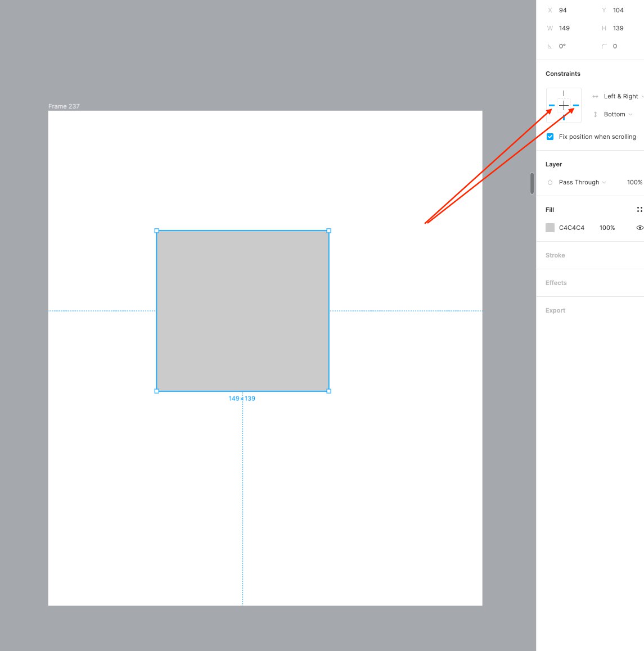Viewport: 644px width, 651px height.
Task: Edit the layer opacity 100% field
Action: (x=634, y=182)
